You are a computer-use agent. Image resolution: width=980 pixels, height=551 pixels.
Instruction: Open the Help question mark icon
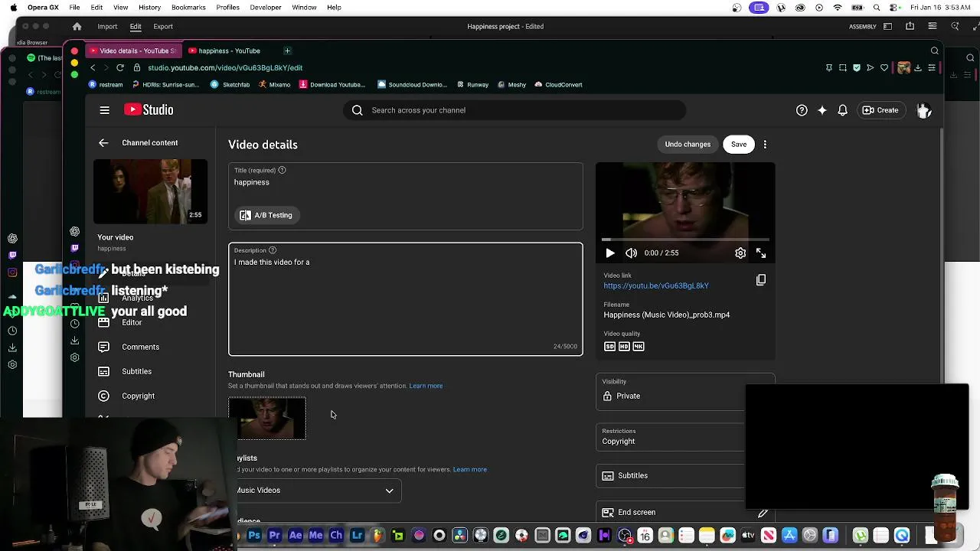point(802,110)
